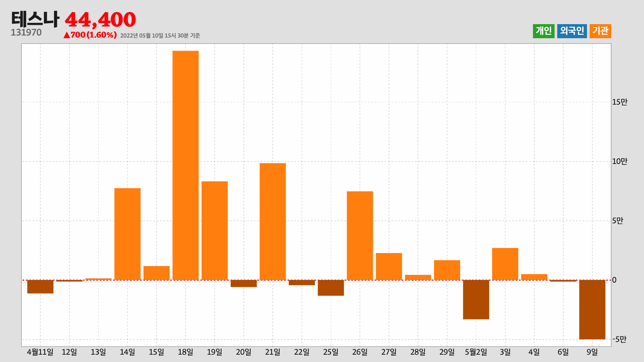This screenshot has height=362, width=644.
Task: Click the 13일 date label
Action: pyautogui.click(x=98, y=352)
